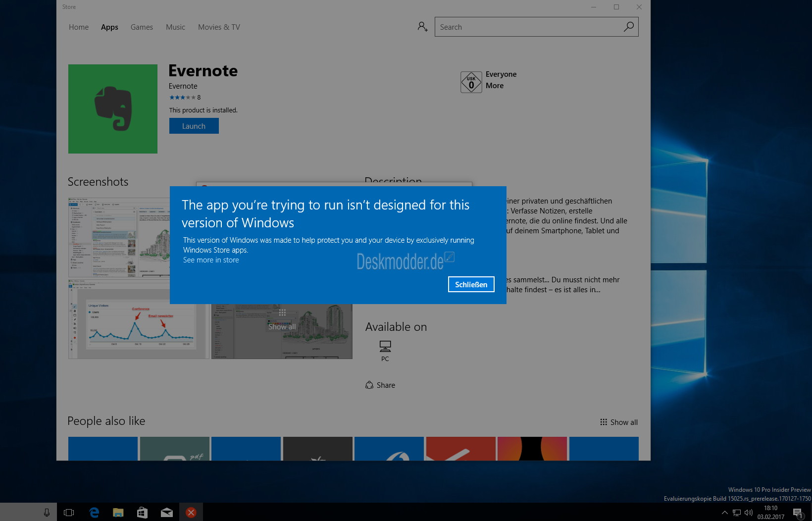Open the Mail app from the taskbar
Viewport: 812px width, 521px height.
coord(166,513)
